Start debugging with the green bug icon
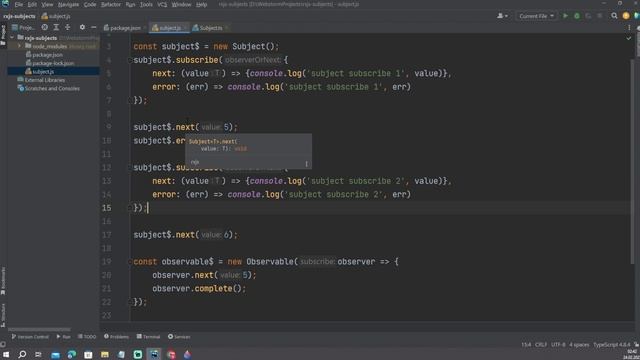 577,16
